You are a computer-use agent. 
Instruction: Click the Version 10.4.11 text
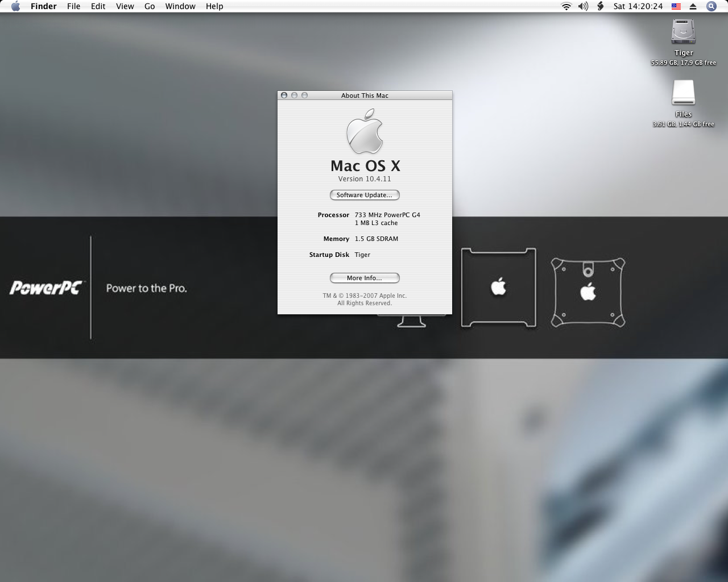coord(365,179)
